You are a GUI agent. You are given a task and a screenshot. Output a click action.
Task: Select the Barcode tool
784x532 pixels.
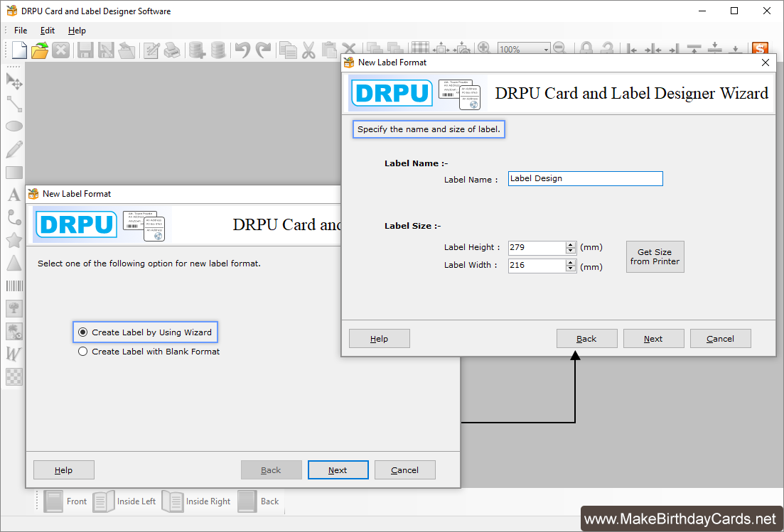14,286
